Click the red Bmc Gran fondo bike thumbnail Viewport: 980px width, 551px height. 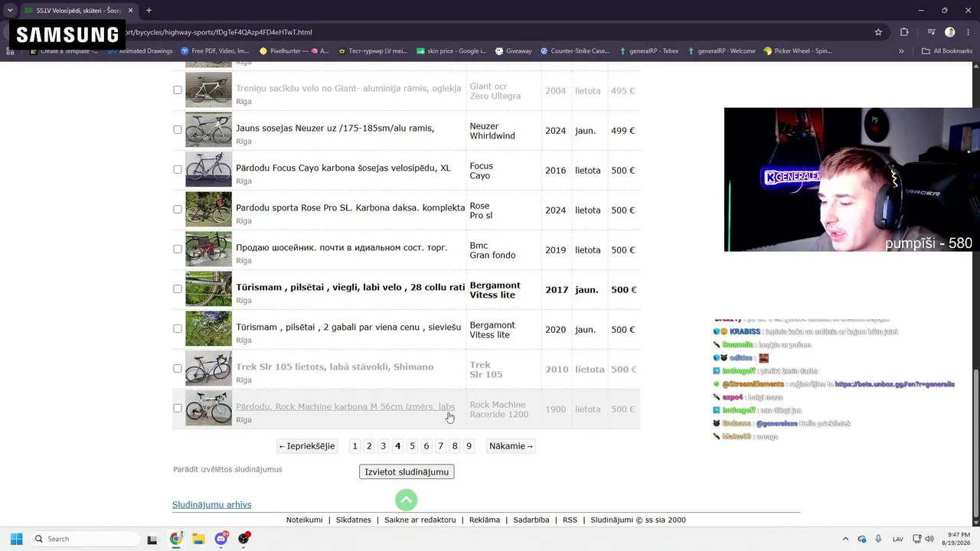[208, 249]
